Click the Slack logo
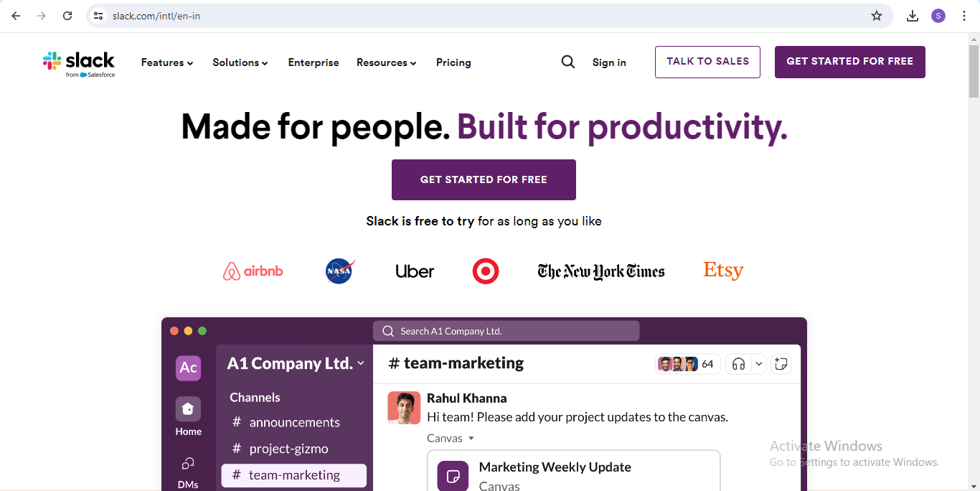 click(79, 62)
